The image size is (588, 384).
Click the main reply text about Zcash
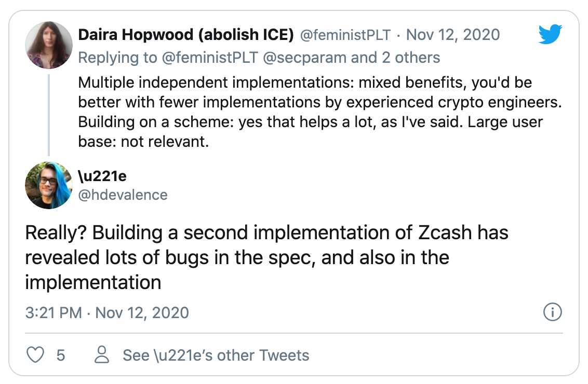pyautogui.click(x=266, y=257)
